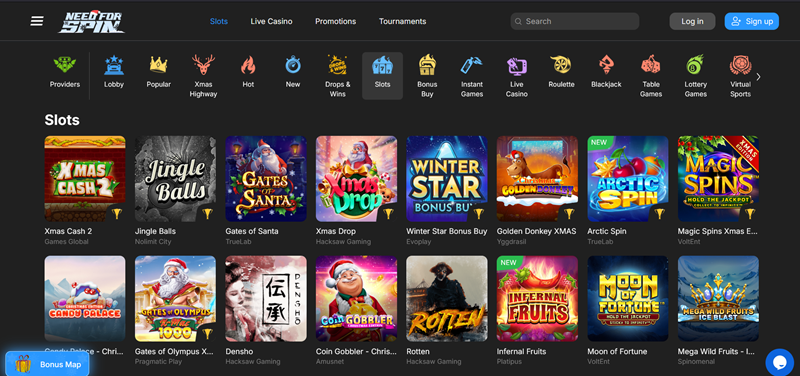This screenshot has height=376, width=800.
Task: Click the Yggdrasil provider link
Action: point(511,241)
